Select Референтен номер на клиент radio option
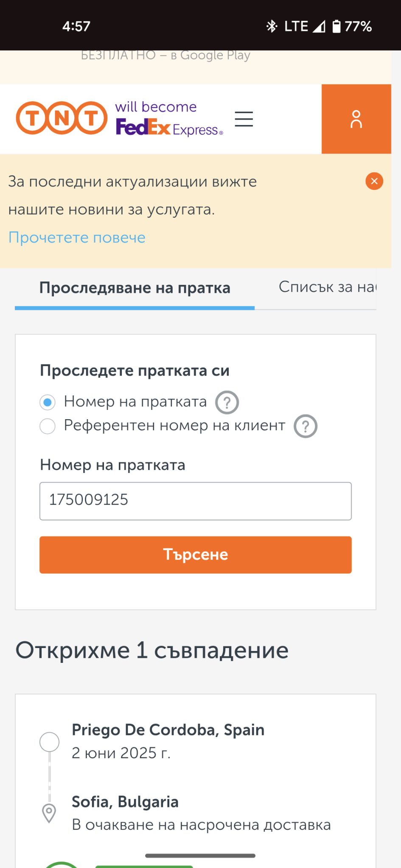Screen dimensions: 401x868 pos(48,426)
